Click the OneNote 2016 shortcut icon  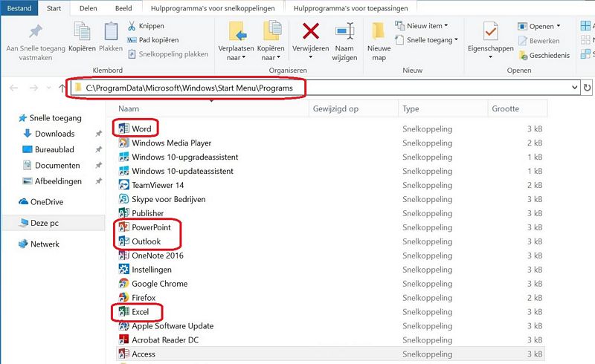click(123, 256)
